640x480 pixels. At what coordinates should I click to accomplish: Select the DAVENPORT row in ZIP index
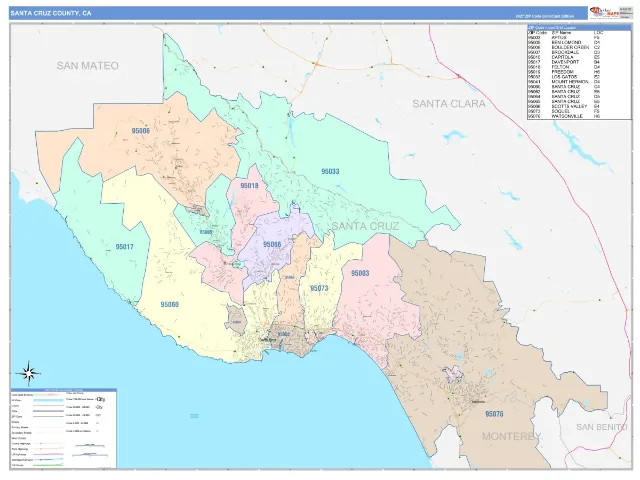pyautogui.click(x=579, y=62)
